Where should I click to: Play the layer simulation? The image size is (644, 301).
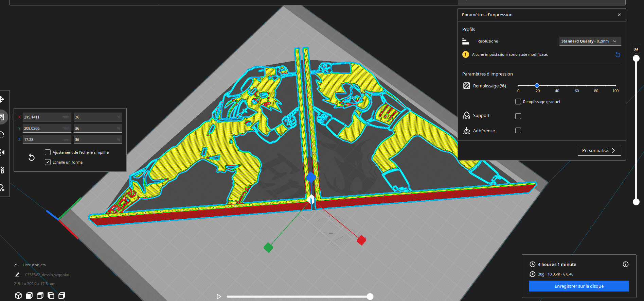tap(219, 297)
